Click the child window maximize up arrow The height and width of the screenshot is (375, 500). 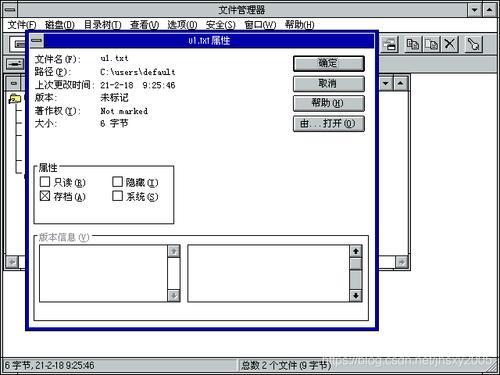401,83
